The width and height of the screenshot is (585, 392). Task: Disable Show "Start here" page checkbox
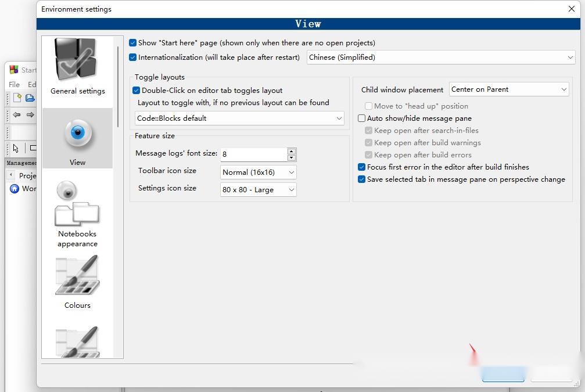point(133,43)
